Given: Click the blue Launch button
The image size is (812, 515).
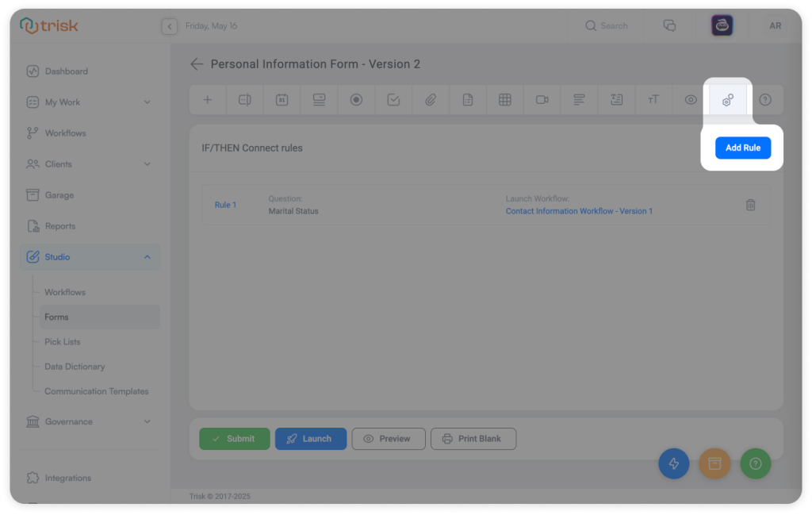Looking at the screenshot, I should [x=311, y=439].
